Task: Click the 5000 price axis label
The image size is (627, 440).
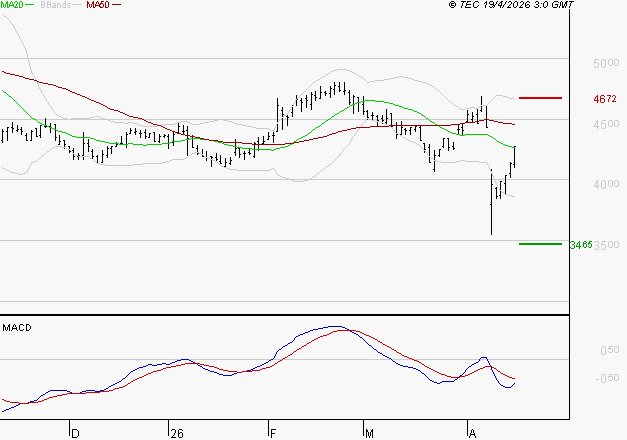Action: point(606,64)
